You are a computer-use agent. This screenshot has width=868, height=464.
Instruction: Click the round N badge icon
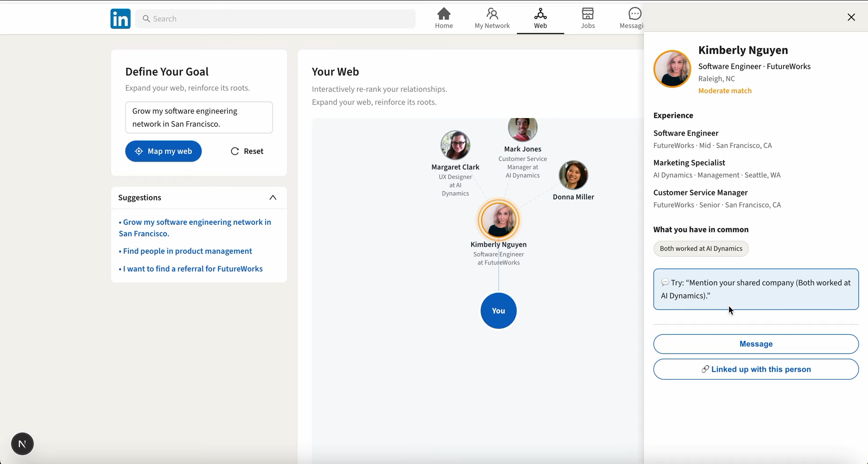coord(22,444)
